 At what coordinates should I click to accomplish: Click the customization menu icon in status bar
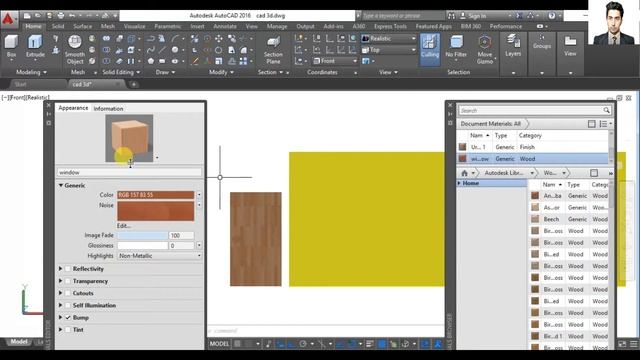pos(633,344)
